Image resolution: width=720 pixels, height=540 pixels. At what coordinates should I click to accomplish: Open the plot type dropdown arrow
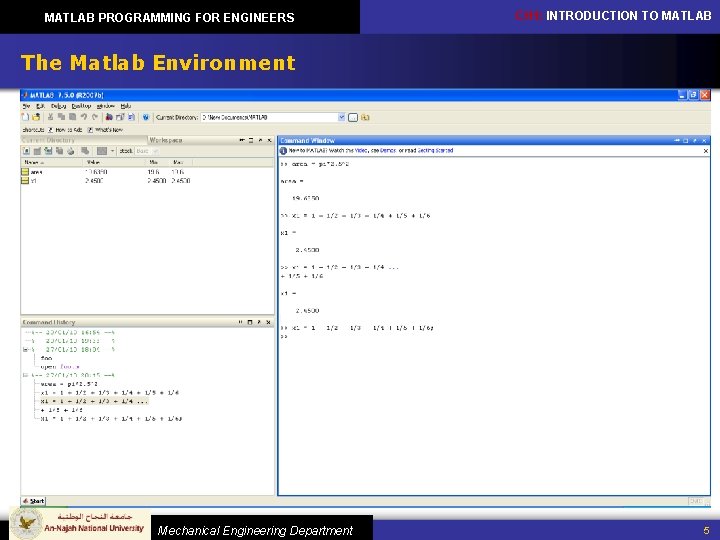pyautogui.click(x=112, y=151)
